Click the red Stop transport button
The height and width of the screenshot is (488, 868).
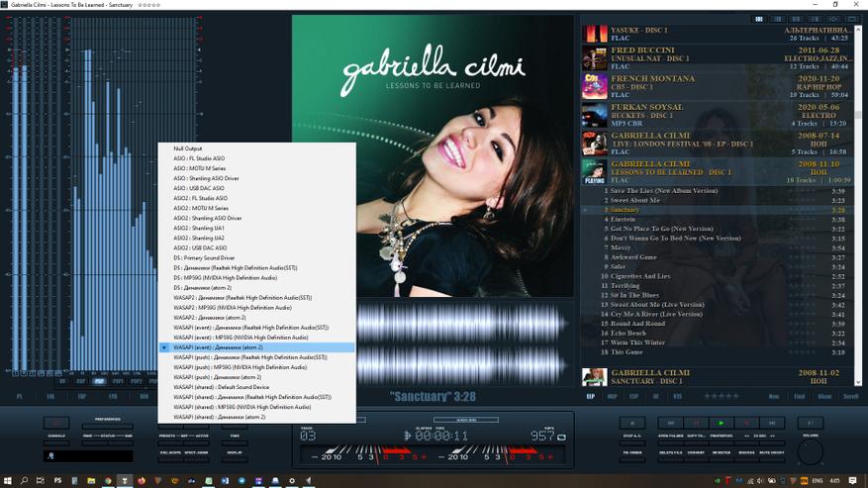pos(747,423)
